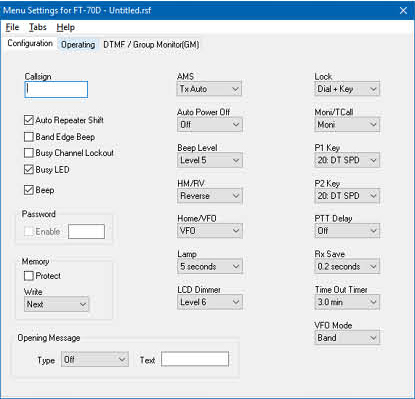This screenshot has width=415, height=399.
Task: Expand the Time Out Timer dropdown
Action: (x=347, y=302)
